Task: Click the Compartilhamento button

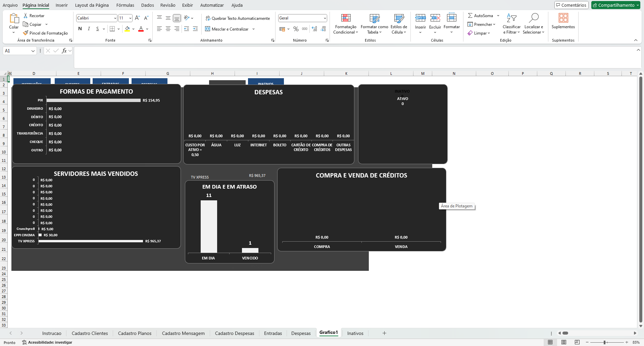Action: [x=615, y=5]
